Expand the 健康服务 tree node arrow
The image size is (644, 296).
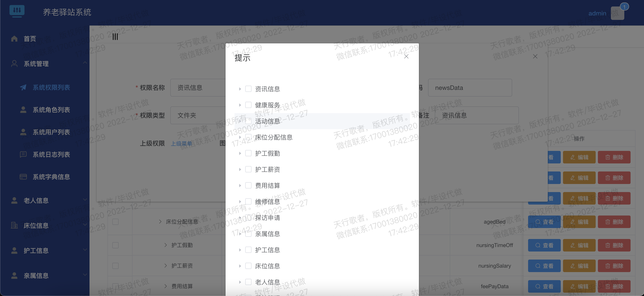pos(240,105)
